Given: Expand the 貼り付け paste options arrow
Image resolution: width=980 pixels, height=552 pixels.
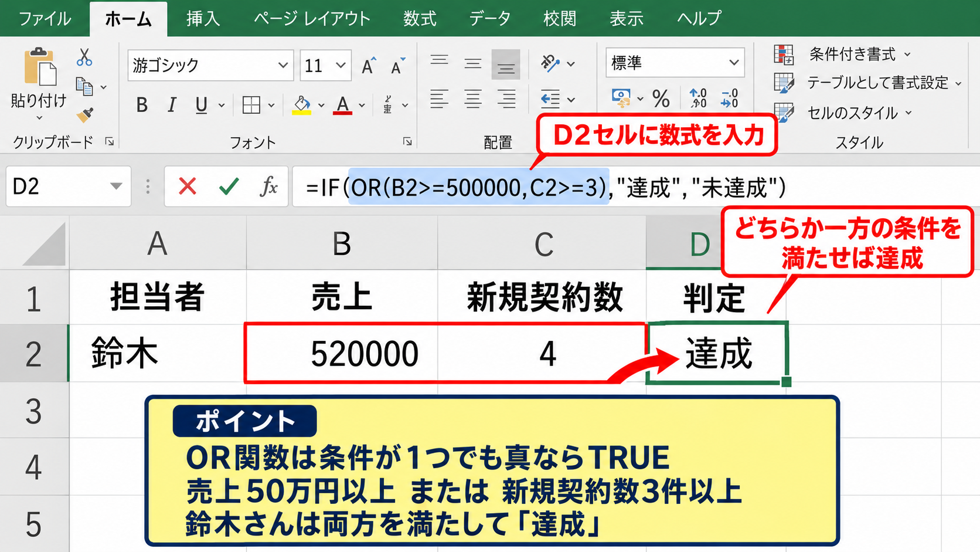Looking at the screenshot, I should click(x=39, y=118).
